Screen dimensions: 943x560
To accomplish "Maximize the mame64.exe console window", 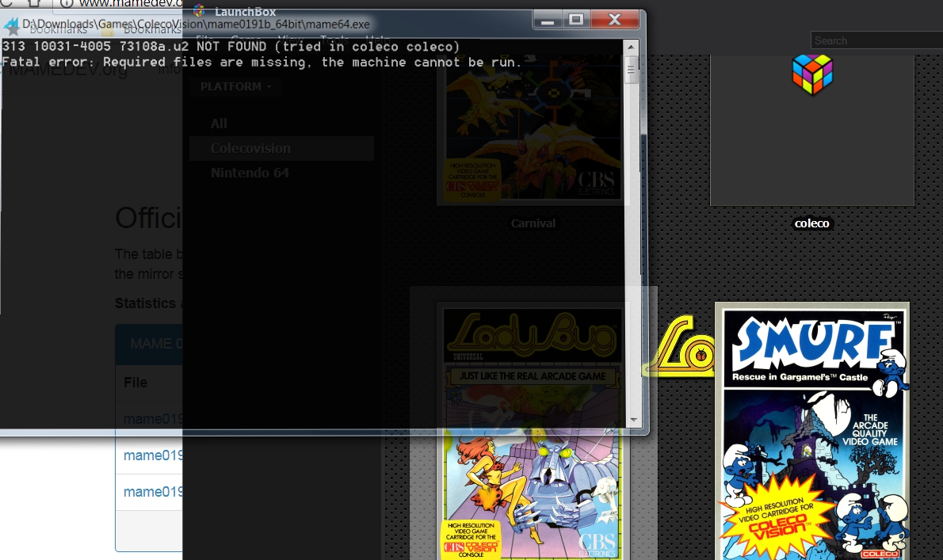I will pyautogui.click(x=576, y=21).
